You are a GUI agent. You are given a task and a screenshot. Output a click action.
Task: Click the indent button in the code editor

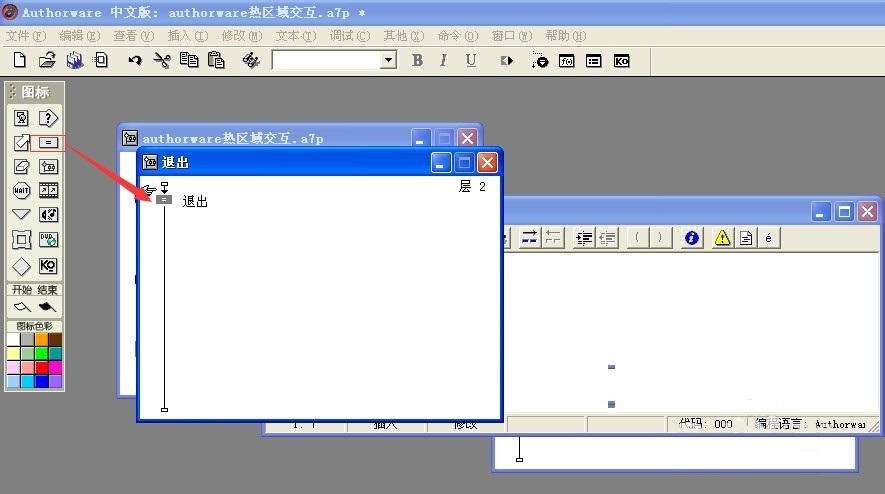tap(584, 238)
